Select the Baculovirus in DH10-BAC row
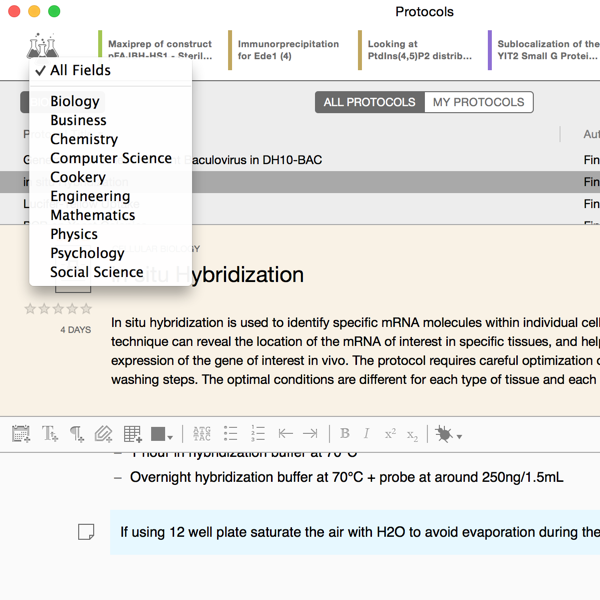Image resolution: width=600 pixels, height=600 pixels. tap(300, 160)
